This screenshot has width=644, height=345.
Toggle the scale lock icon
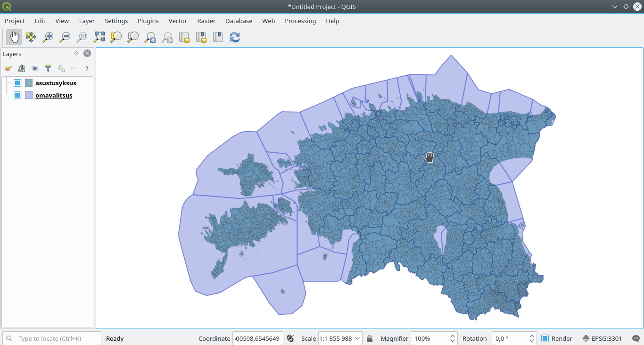tap(370, 338)
